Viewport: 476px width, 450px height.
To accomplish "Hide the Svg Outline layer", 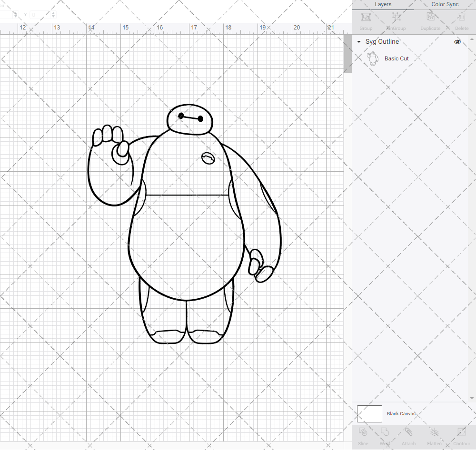I will coord(457,42).
